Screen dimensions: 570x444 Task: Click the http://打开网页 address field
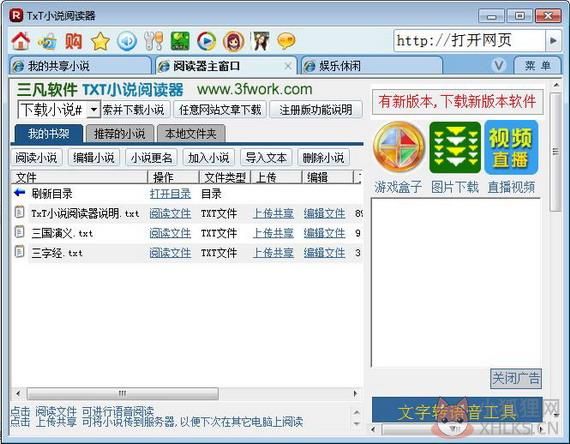469,40
